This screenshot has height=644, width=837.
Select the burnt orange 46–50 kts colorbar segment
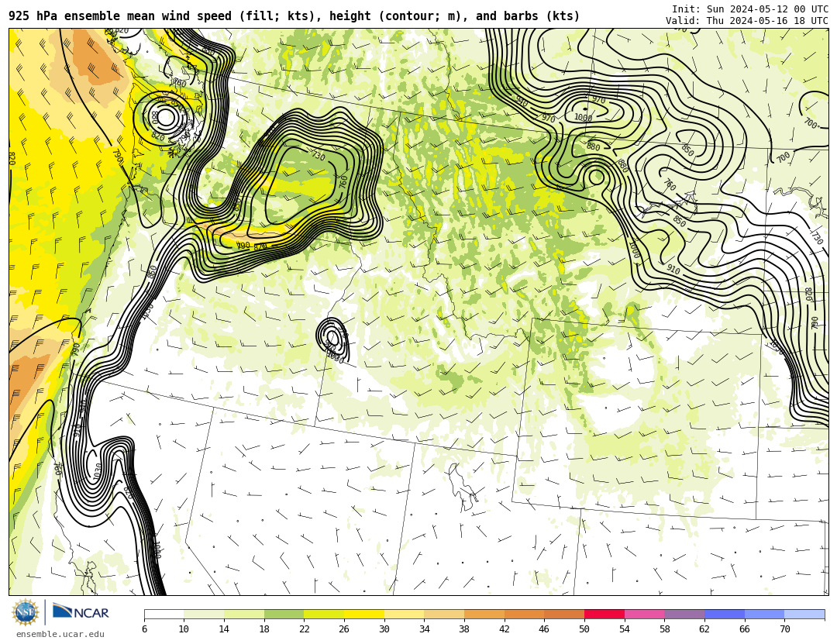564,614
